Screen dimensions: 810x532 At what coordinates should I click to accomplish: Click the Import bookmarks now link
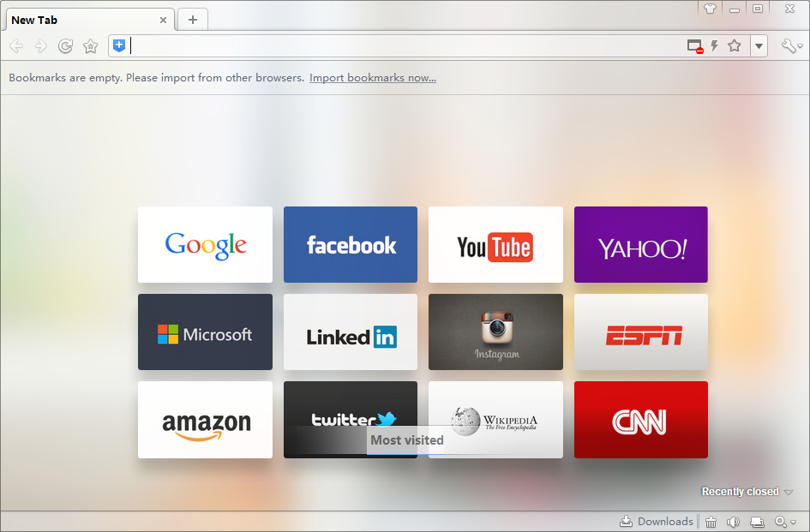(x=373, y=78)
